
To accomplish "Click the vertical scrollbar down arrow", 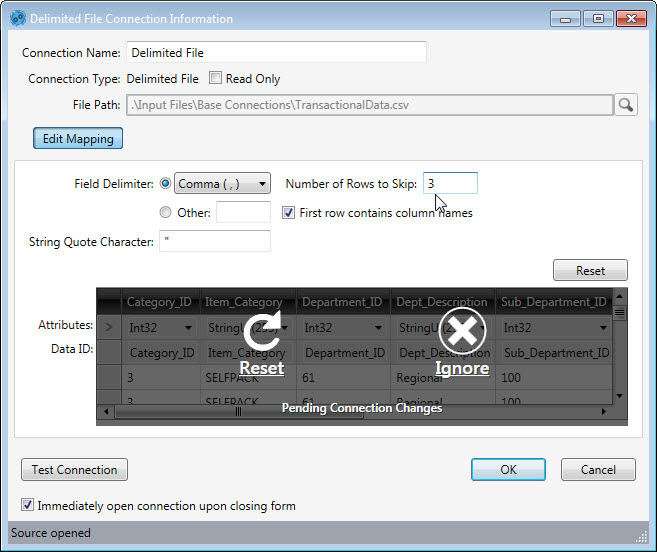I will [620, 396].
